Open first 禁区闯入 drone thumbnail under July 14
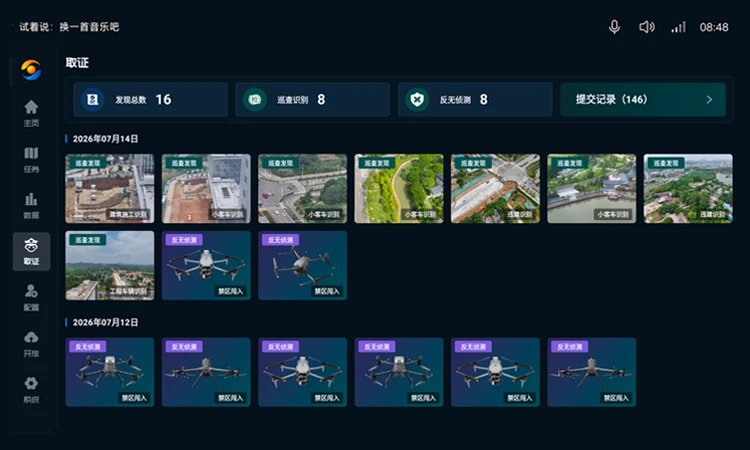 click(x=206, y=266)
